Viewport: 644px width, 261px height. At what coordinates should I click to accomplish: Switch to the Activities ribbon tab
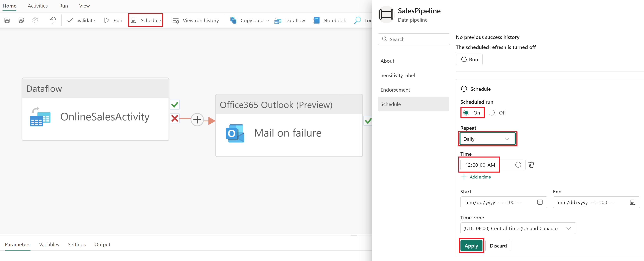pyautogui.click(x=37, y=6)
